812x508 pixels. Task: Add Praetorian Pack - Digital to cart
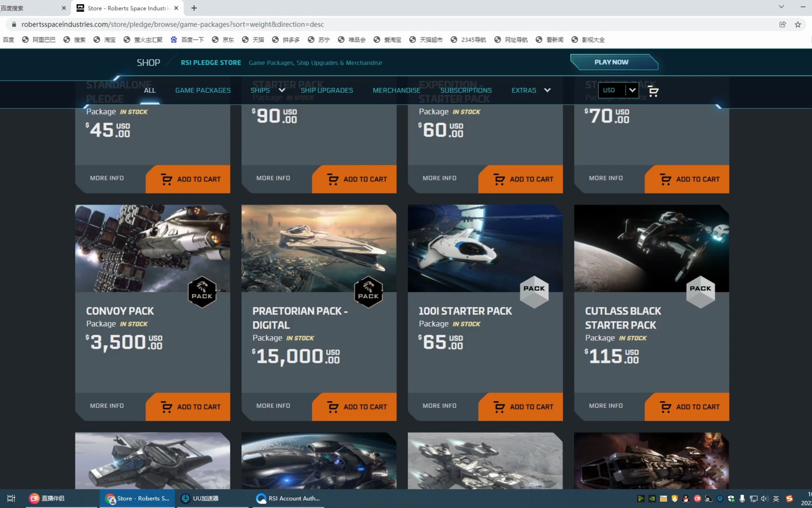click(x=354, y=407)
